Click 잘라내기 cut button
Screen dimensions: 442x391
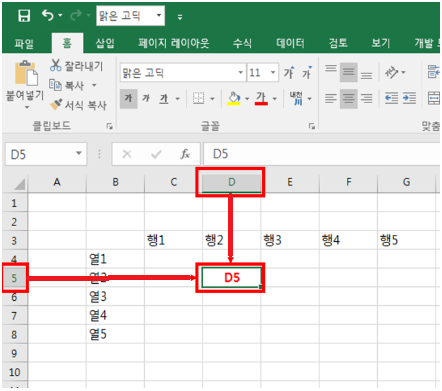click(77, 65)
